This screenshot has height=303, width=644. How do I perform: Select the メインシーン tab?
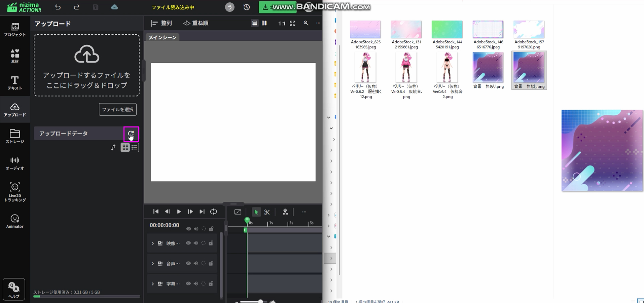163,37
